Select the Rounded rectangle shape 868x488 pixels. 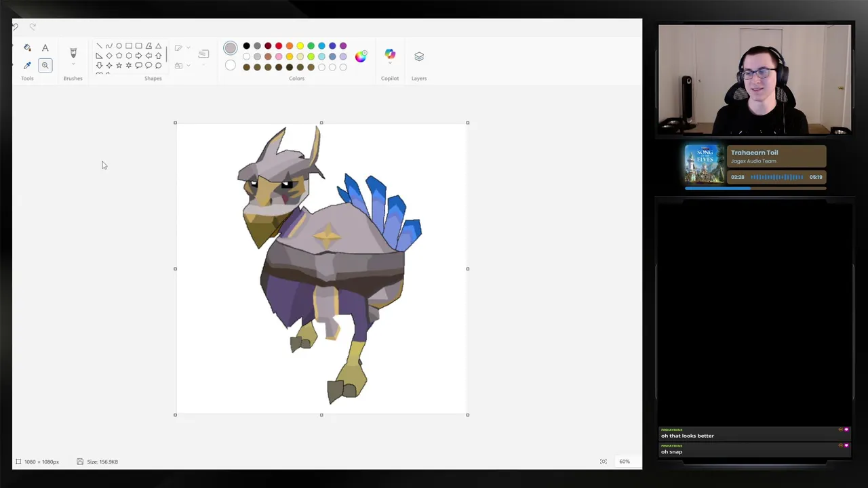[x=139, y=46]
